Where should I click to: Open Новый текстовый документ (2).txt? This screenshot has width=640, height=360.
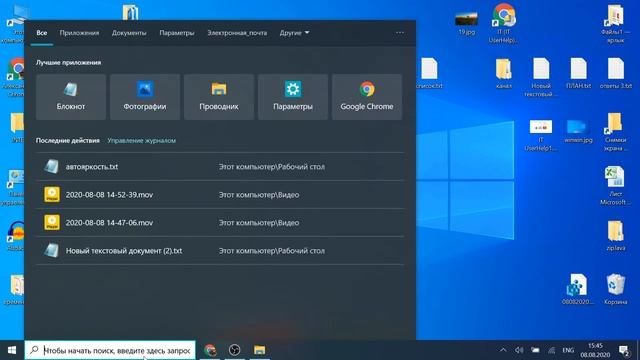[220, 251]
